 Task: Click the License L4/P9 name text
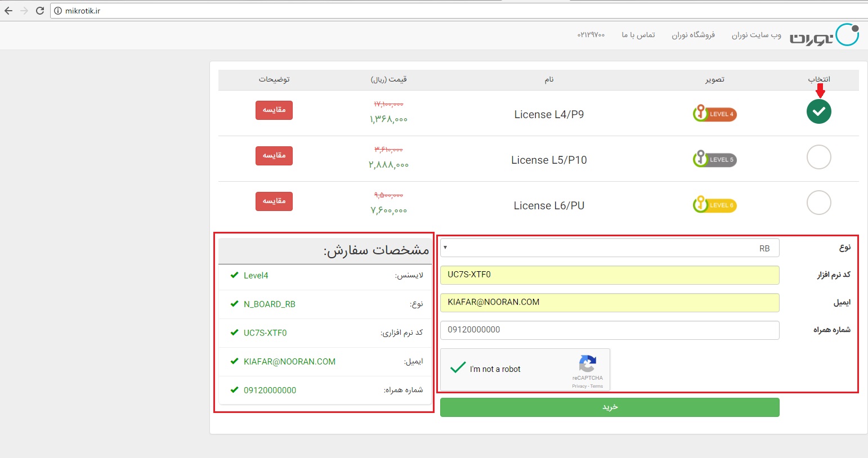549,114
